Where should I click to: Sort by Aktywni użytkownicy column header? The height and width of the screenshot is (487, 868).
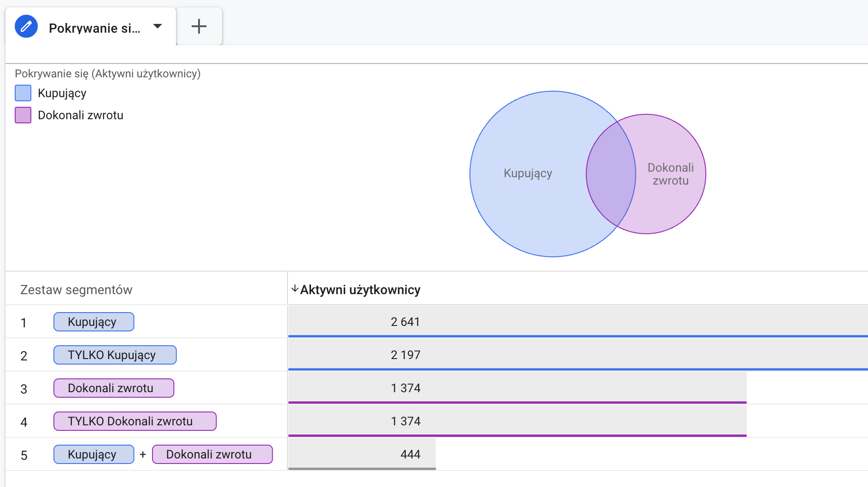[360, 290]
